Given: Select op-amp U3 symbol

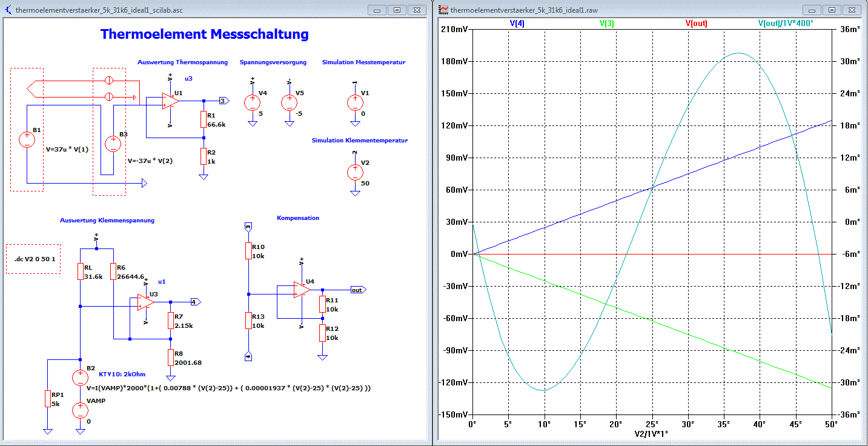Looking at the screenshot, I should [x=145, y=302].
